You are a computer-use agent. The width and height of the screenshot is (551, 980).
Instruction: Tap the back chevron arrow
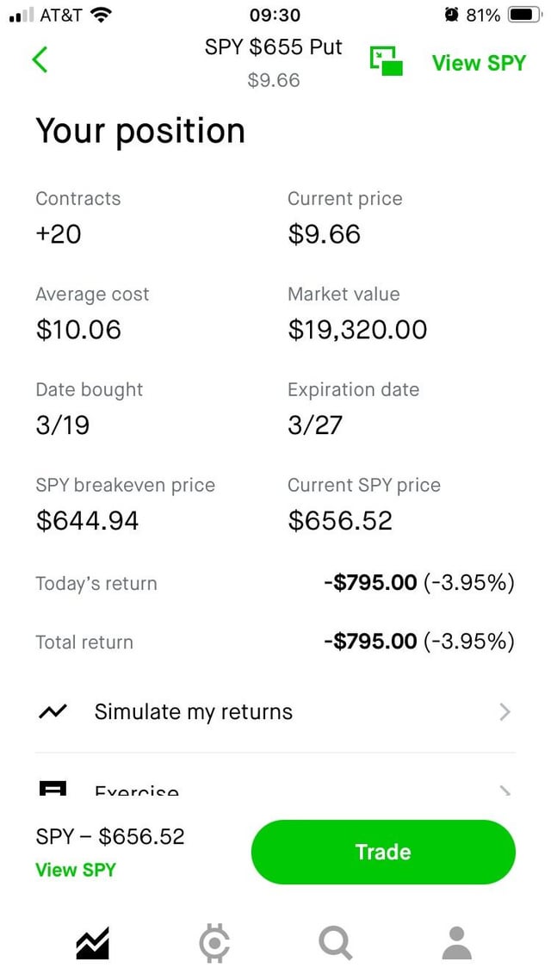click(x=40, y=59)
